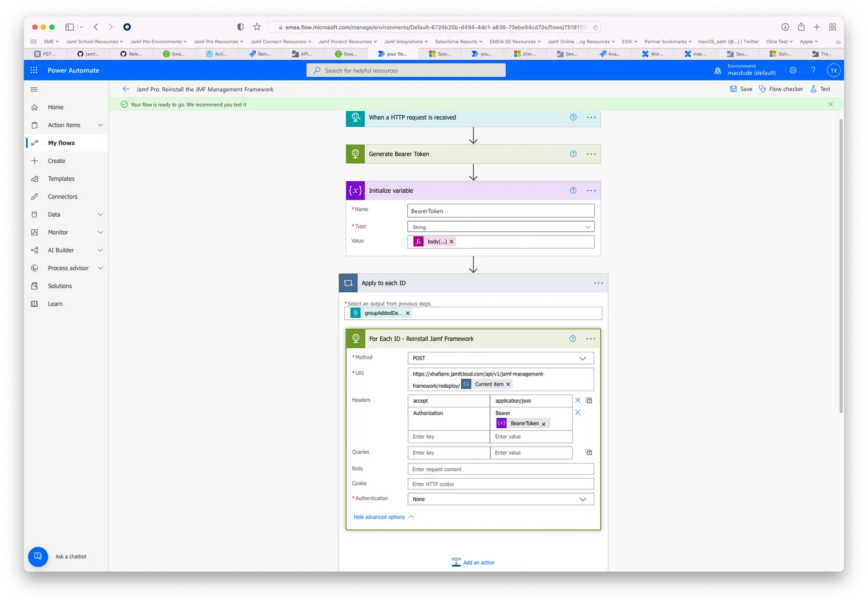Run the Flow checker
The width and height of the screenshot is (868, 603).
(781, 89)
